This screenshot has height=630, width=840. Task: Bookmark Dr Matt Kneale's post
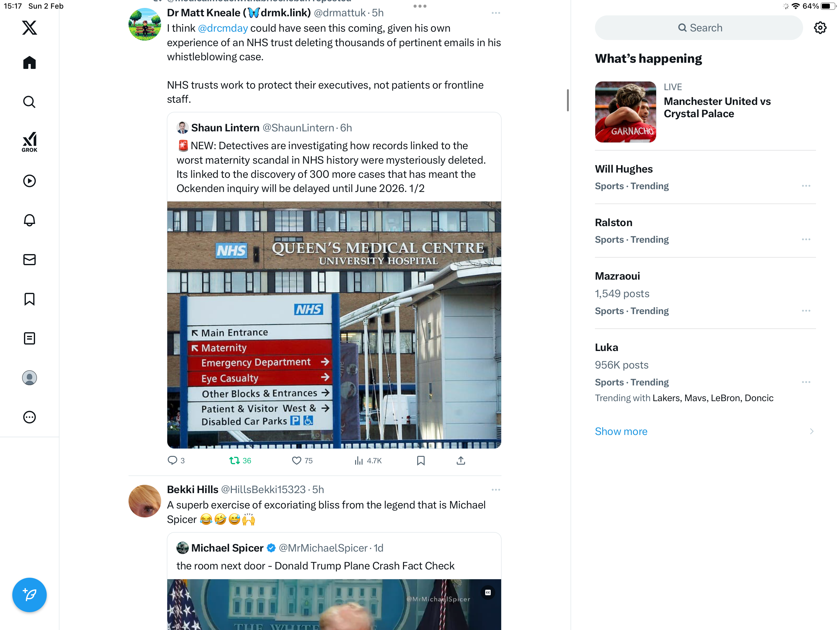(x=421, y=461)
